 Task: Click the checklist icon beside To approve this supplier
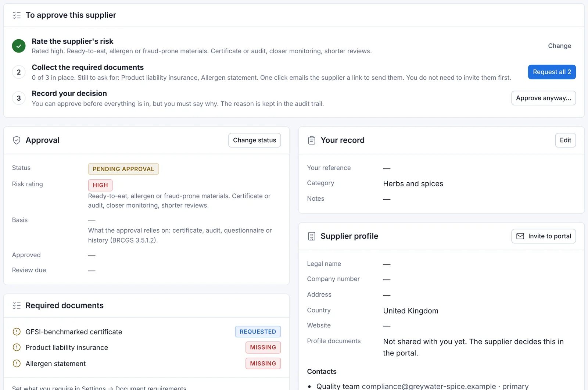17,15
